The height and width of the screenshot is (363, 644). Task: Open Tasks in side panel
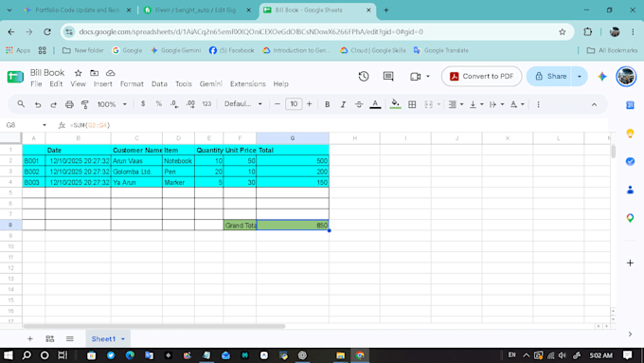tap(630, 161)
